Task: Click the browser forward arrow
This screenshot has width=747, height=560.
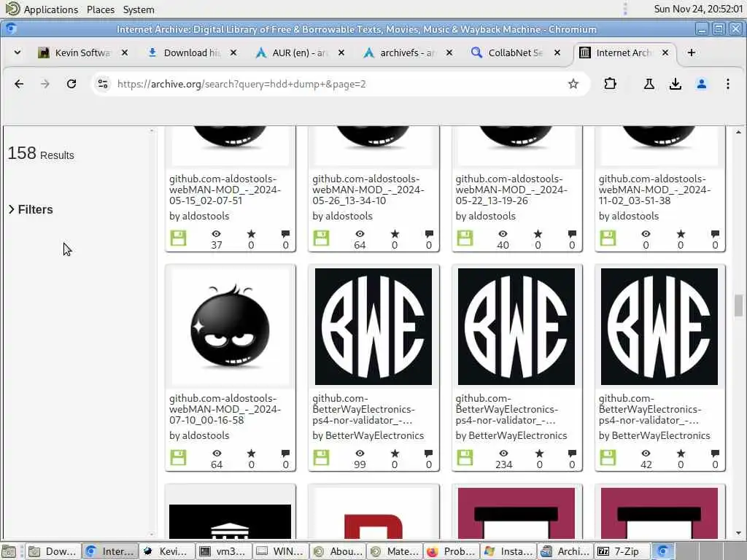Action: [x=45, y=85]
